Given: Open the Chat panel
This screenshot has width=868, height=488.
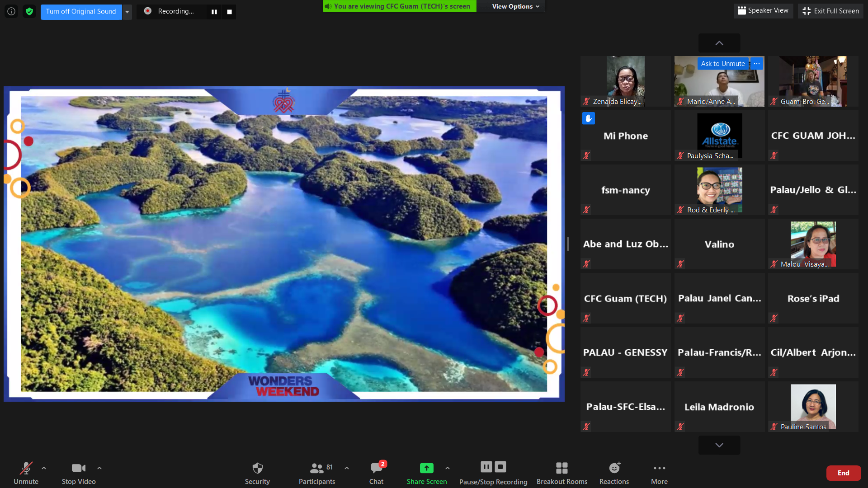Looking at the screenshot, I should click(376, 473).
